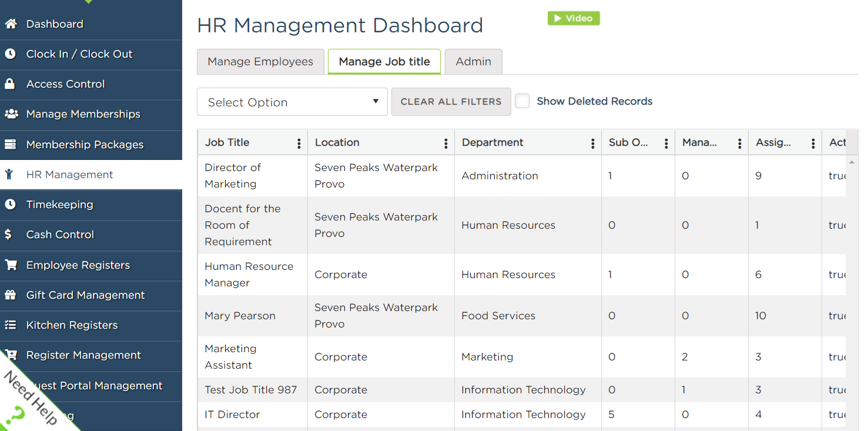
Task: Sort by the Job Title header
Action: pos(227,142)
